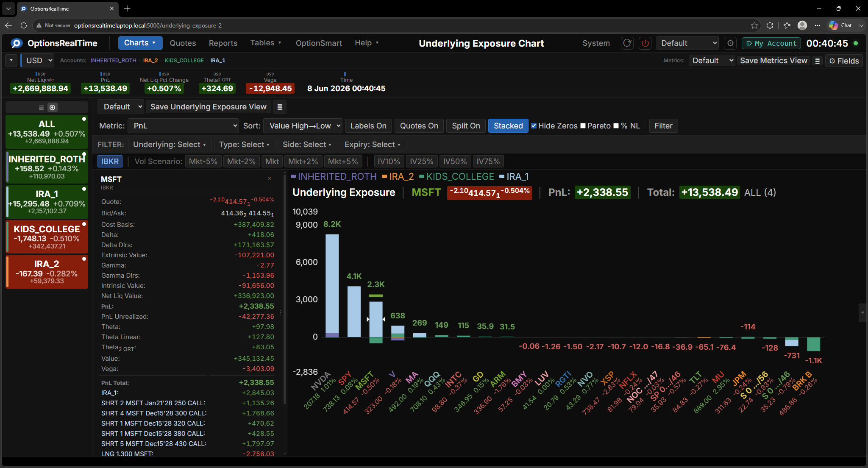
Task: Enable the % NL checkbox
Action: click(x=616, y=126)
